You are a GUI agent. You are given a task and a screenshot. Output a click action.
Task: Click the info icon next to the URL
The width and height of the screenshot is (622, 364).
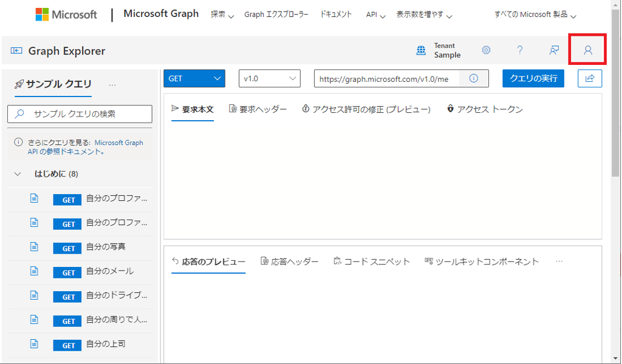pyautogui.click(x=474, y=78)
